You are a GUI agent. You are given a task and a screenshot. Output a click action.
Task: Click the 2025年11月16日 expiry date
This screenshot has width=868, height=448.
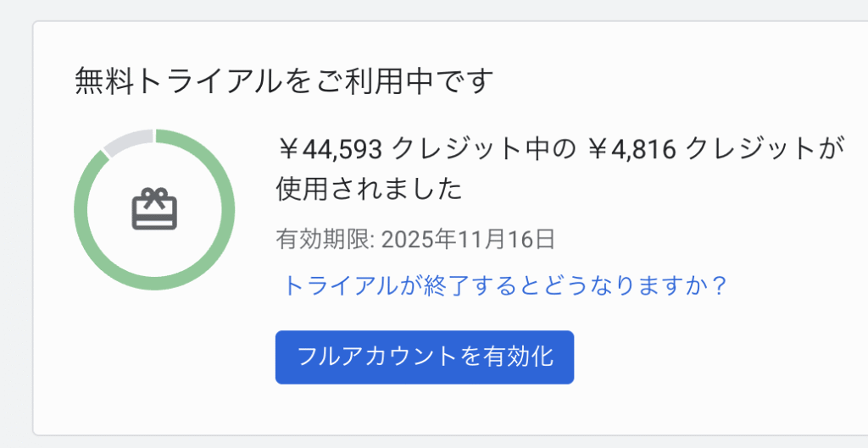pyautogui.click(x=468, y=239)
